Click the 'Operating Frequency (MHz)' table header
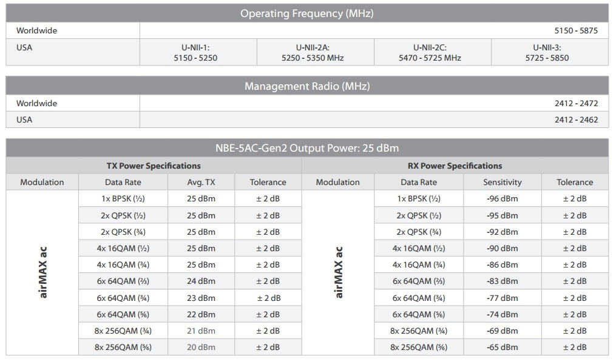Screen dimensions: 616x364 307,13
